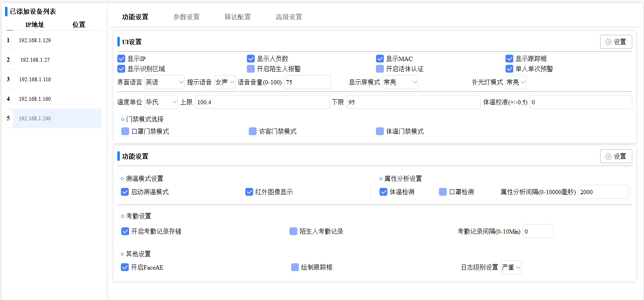This screenshot has height=300, width=644.
Task: Click the 属性分析间隔 input field
Action: [603, 192]
